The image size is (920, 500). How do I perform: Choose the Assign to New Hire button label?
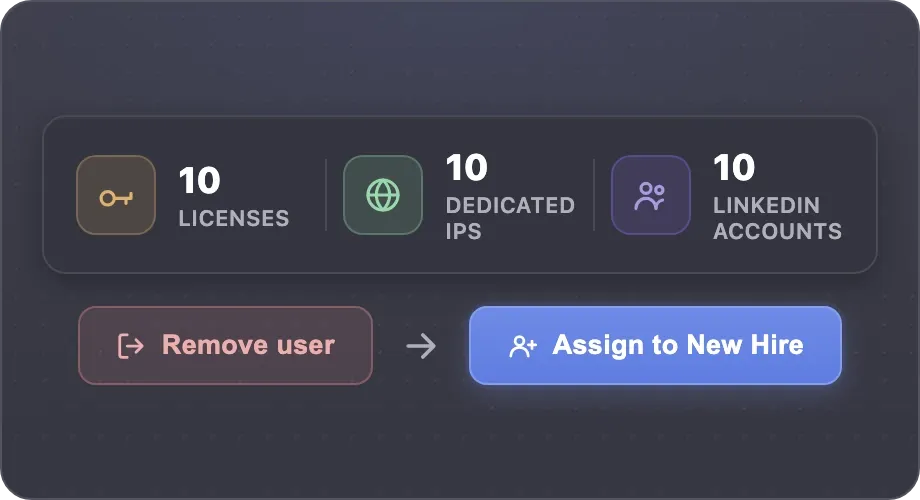pyautogui.click(x=678, y=344)
